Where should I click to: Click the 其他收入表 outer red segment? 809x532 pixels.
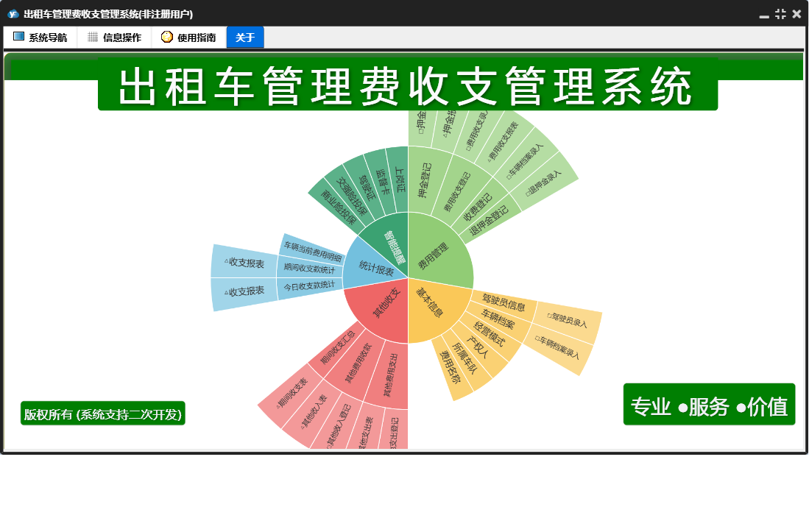pos(315,411)
